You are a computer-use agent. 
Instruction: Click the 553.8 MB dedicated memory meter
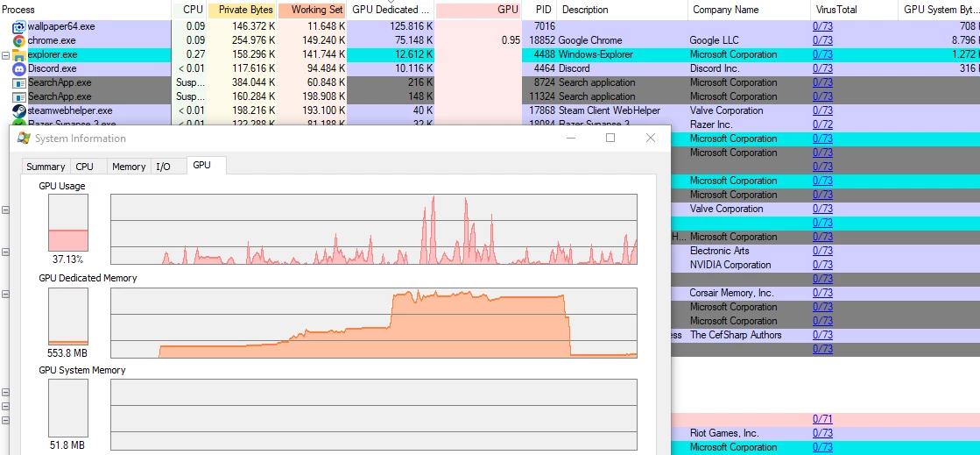[68, 316]
